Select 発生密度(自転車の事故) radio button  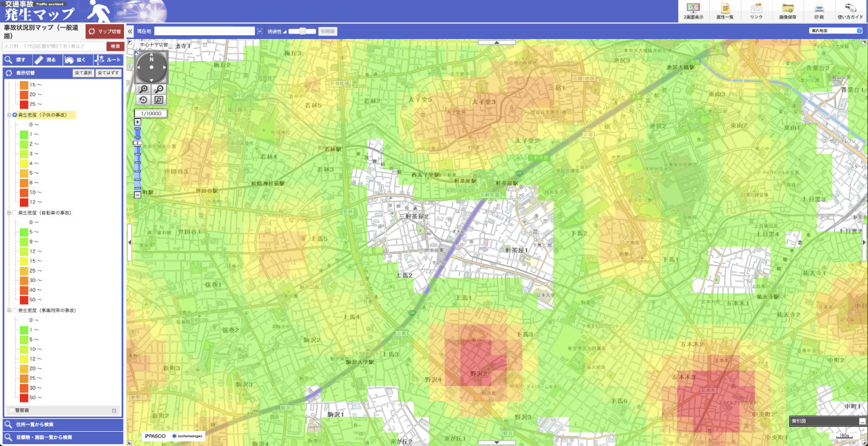pos(15,212)
